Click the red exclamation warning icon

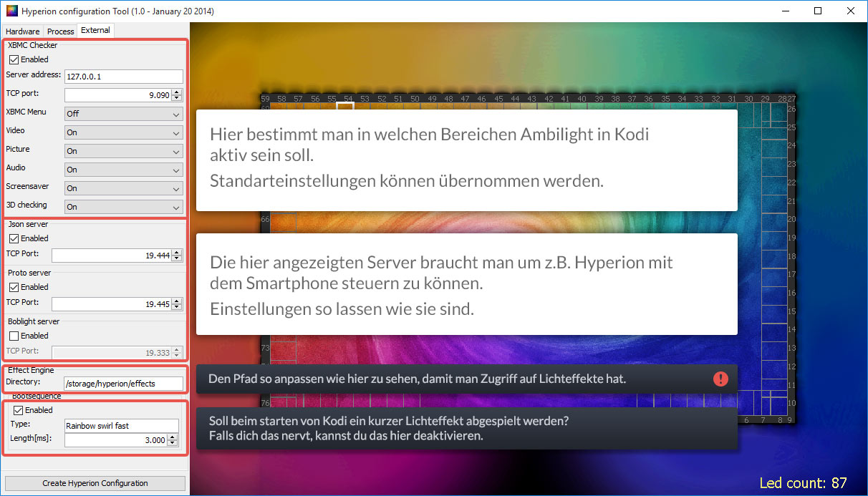(x=720, y=379)
